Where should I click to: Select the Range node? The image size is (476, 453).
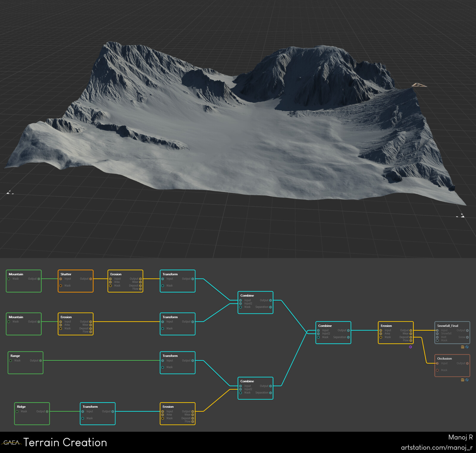tap(26, 363)
